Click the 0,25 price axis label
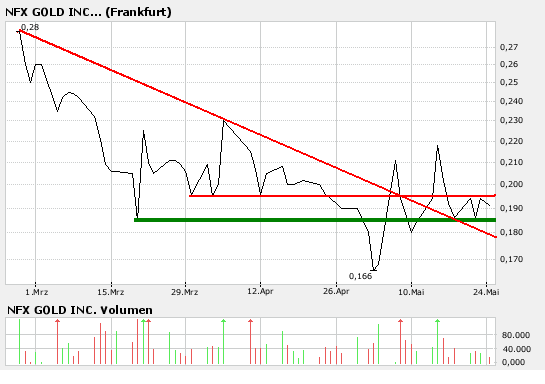The height and width of the screenshot is (384, 545). tap(509, 82)
